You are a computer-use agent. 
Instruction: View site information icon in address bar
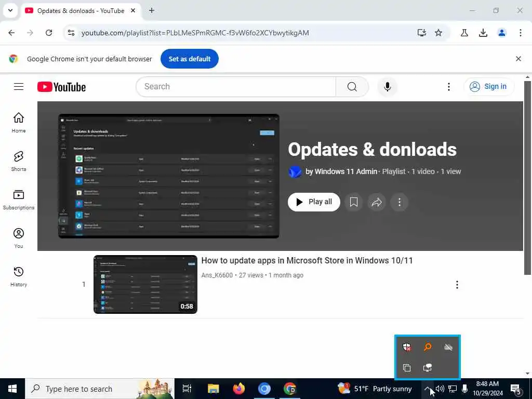[71, 33]
